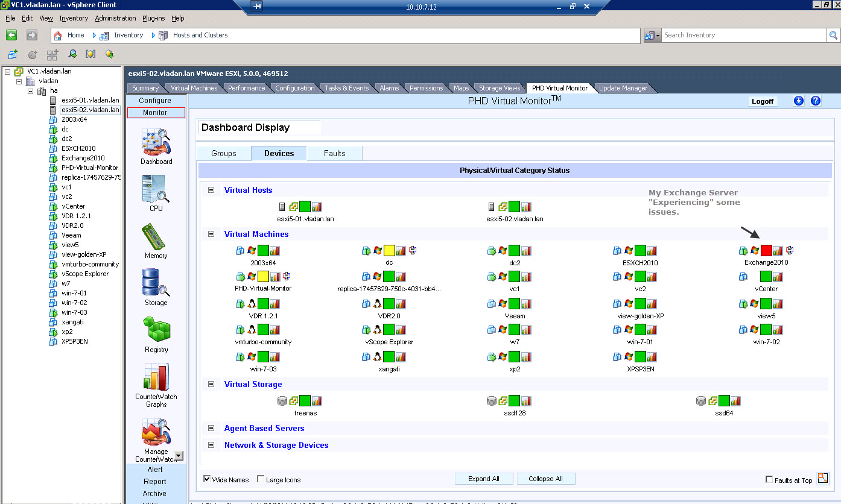
Task: Collapse the ha cluster tree node
Action: pyautogui.click(x=30, y=90)
